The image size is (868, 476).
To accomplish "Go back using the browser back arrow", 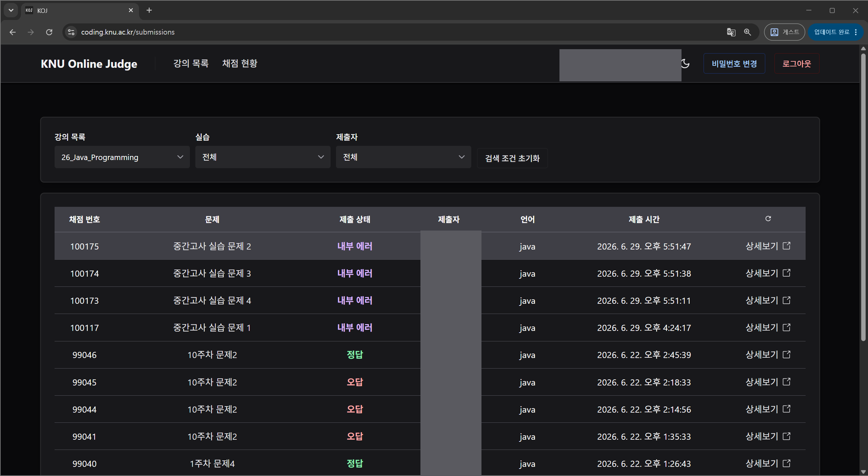I will pos(13,32).
